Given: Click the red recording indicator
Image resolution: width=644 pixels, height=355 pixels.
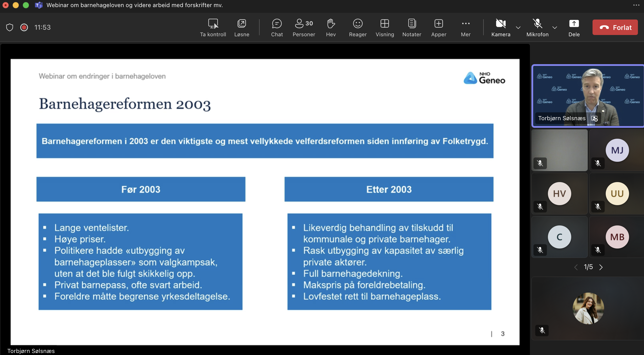Looking at the screenshot, I should (x=24, y=27).
